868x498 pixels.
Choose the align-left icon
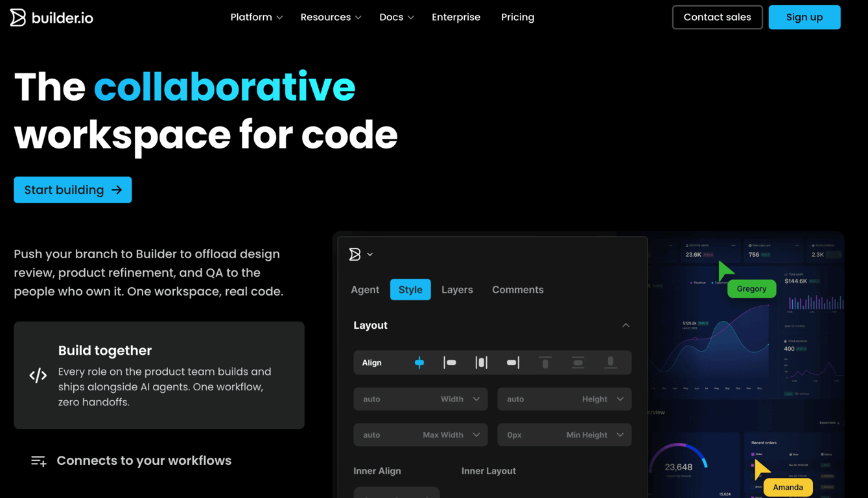(x=450, y=362)
